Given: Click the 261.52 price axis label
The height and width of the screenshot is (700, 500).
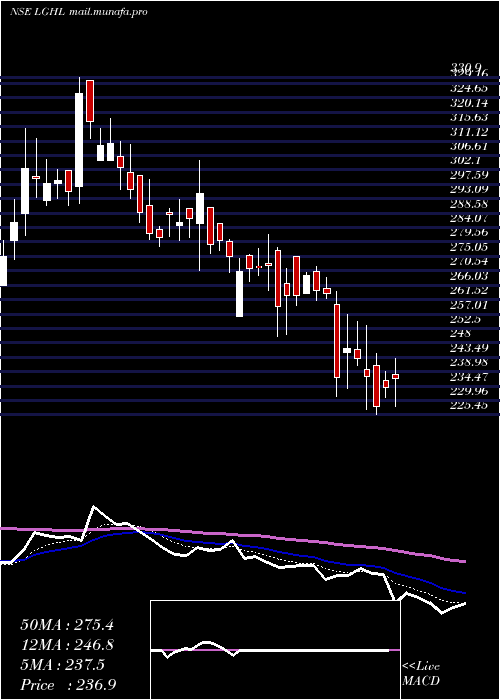Looking at the screenshot, I should click(470, 290).
